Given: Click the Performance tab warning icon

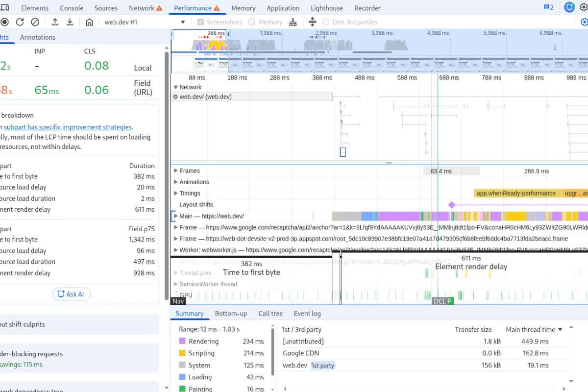Looking at the screenshot, I should tap(217, 8).
